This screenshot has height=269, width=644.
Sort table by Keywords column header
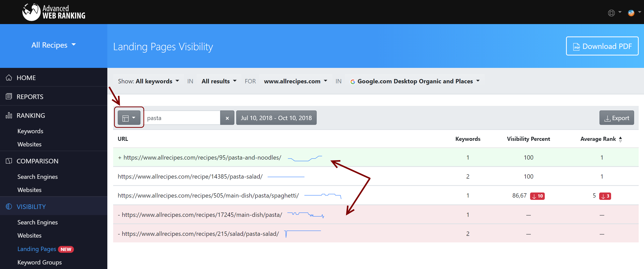coord(468,139)
